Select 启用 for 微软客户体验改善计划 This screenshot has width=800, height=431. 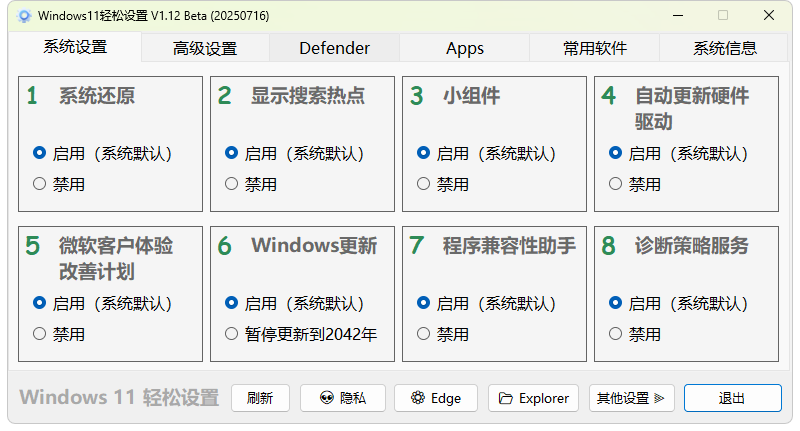[102, 303]
